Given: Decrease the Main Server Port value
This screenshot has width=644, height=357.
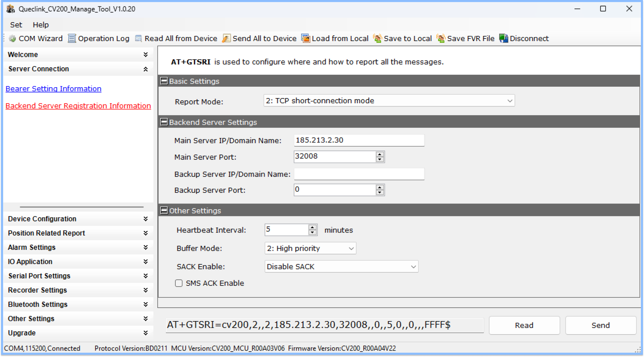Looking at the screenshot, I should click(380, 159).
